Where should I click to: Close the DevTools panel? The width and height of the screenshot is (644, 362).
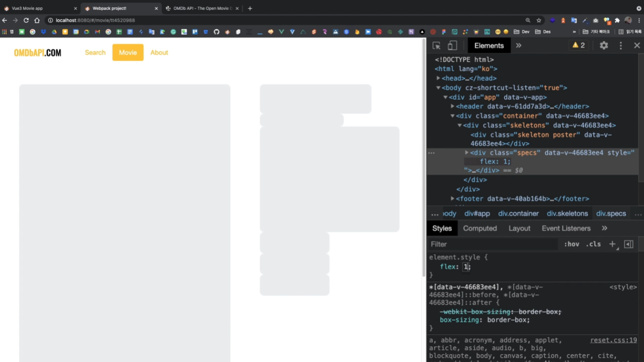click(637, 45)
